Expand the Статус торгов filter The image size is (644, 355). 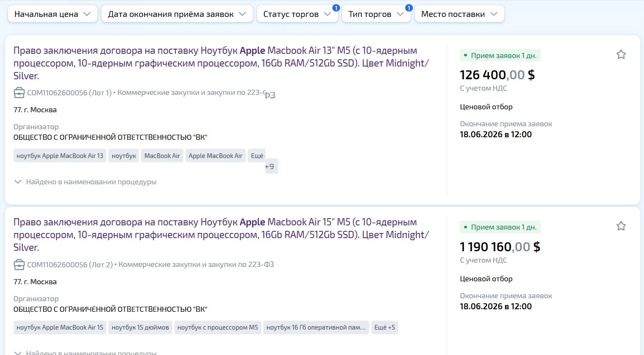click(297, 14)
